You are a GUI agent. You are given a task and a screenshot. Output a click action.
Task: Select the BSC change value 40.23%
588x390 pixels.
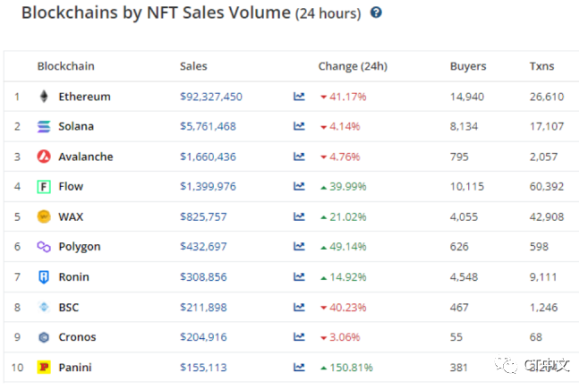[347, 307]
